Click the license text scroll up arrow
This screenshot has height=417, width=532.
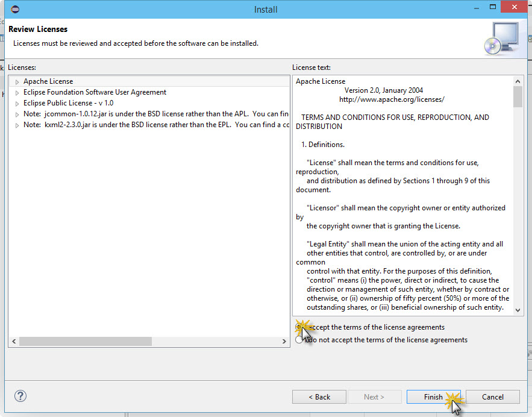tap(518, 81)
